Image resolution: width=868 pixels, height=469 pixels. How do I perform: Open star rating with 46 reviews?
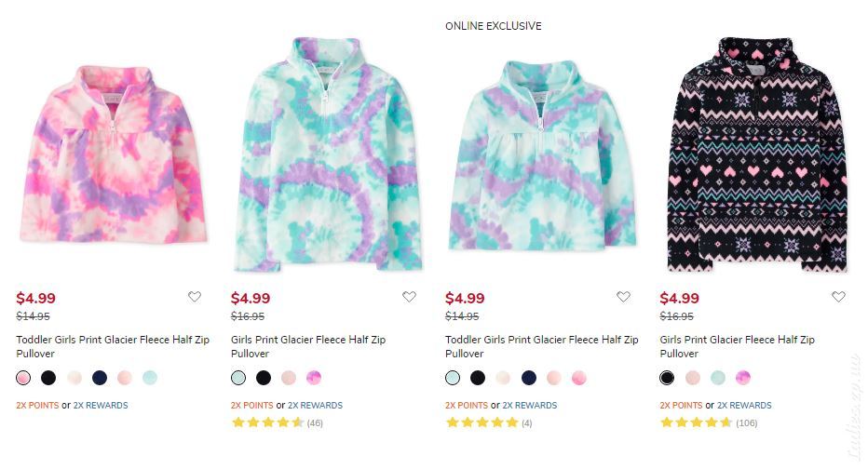[277, 423]
